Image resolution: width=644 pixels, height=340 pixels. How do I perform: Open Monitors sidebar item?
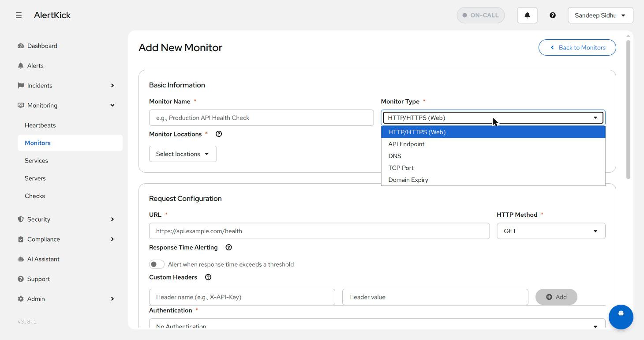[70, 143]
